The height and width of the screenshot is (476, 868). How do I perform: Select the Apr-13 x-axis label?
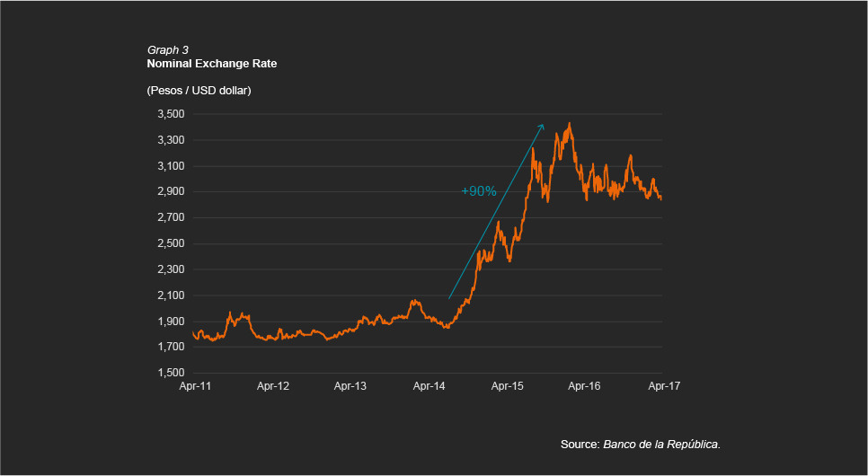(x=350, y=386)
